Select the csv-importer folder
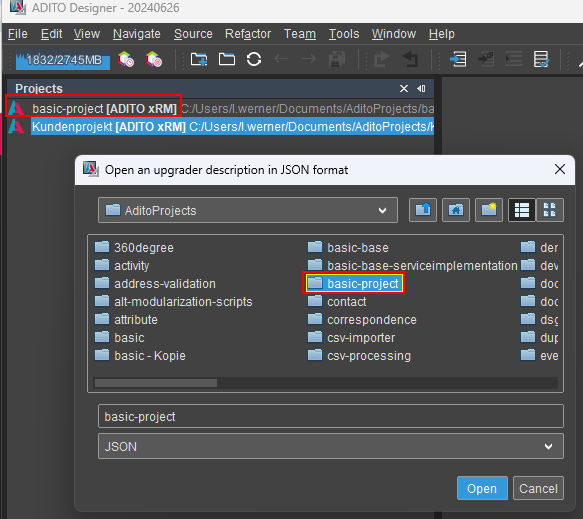The height and width of the screenshot is (519, 583). pos(351,338)
